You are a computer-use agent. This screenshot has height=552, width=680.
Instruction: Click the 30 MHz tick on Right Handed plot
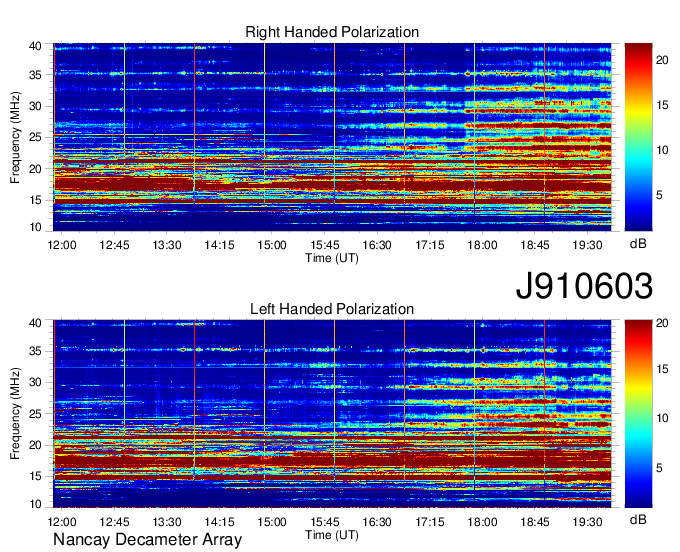point(35,106)
